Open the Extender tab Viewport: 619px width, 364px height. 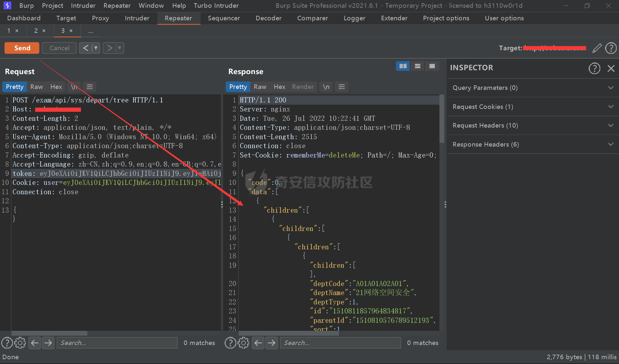coord(394,18)
